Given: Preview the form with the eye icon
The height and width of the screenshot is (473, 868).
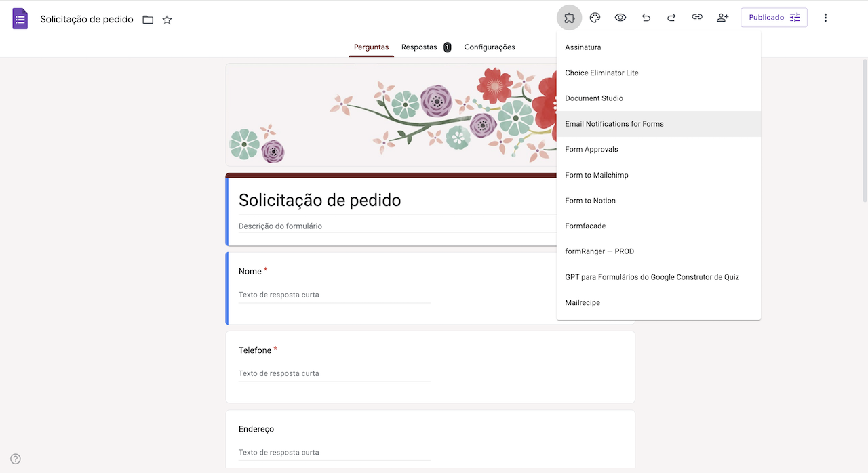Looking at the screenshot, I should click(620, 17).
